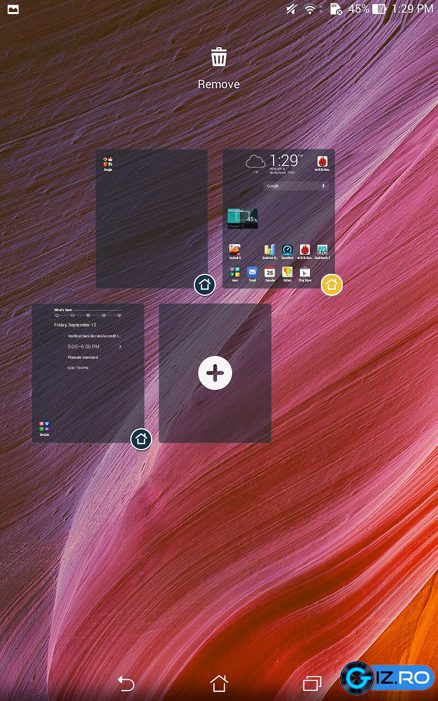
Task: Open the Recent apps navigation button
Action: [312, 683]
